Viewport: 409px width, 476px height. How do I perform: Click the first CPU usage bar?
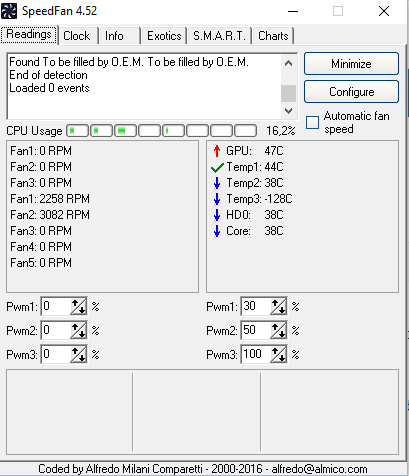pos(78,131)
